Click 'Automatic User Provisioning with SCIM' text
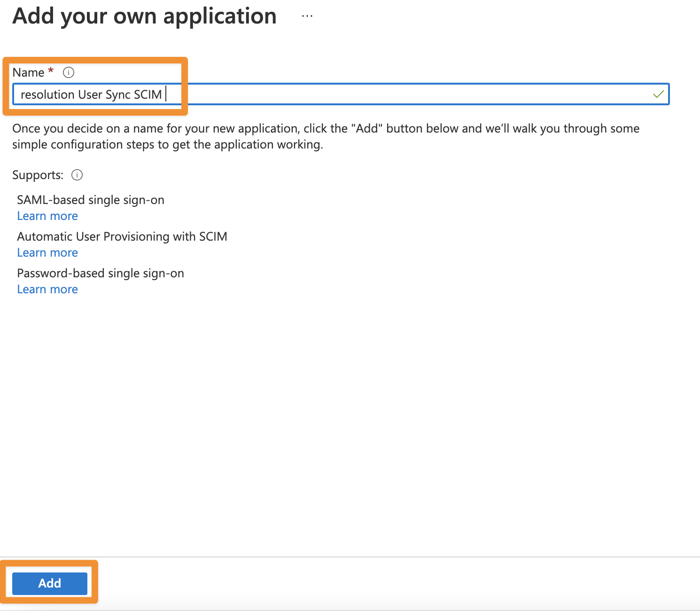Viewport: 700px width, 611px height. coord(122,236)
